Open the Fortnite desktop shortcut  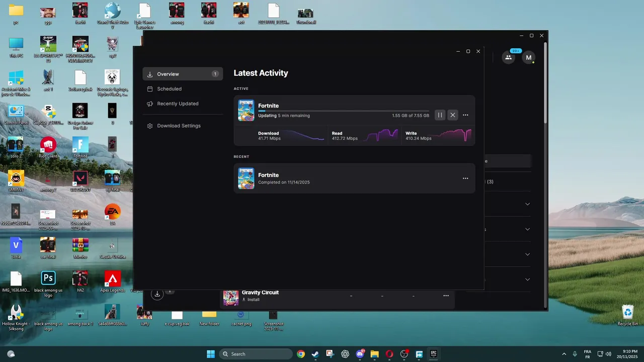click(x=80, y=147)
